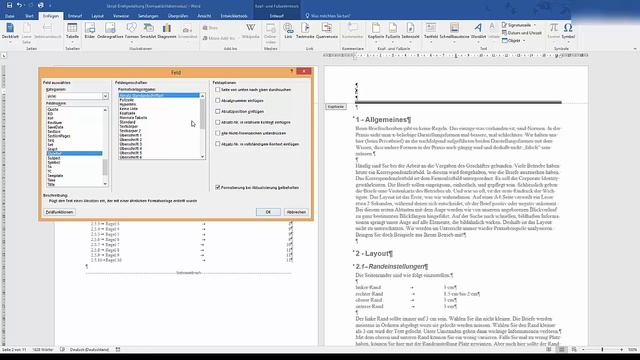Select 'Keine Liste' in Formatvorlagennamen list
This screenshot has height=360, width=640.
[129, 109]
